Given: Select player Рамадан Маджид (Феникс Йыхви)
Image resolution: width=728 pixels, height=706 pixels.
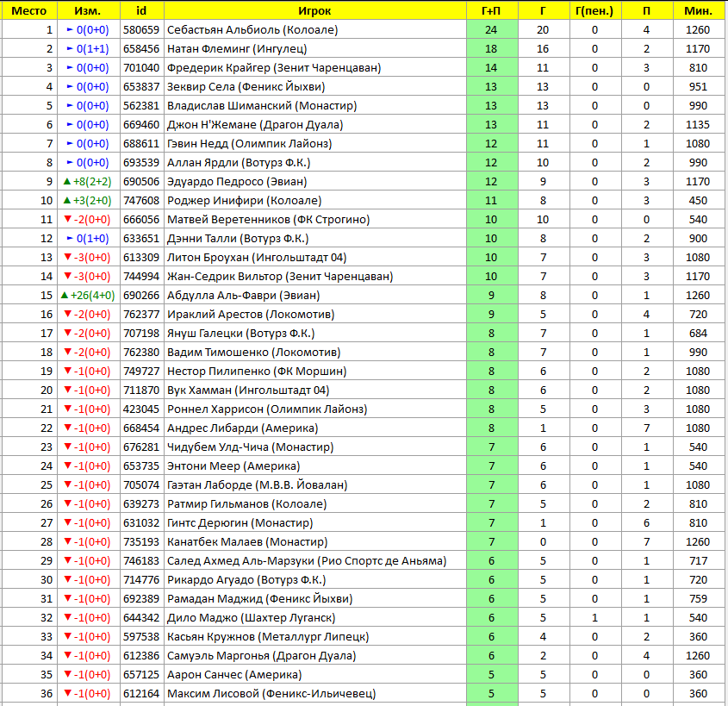Looking at the screenshot, I should (x=260, y=599).
